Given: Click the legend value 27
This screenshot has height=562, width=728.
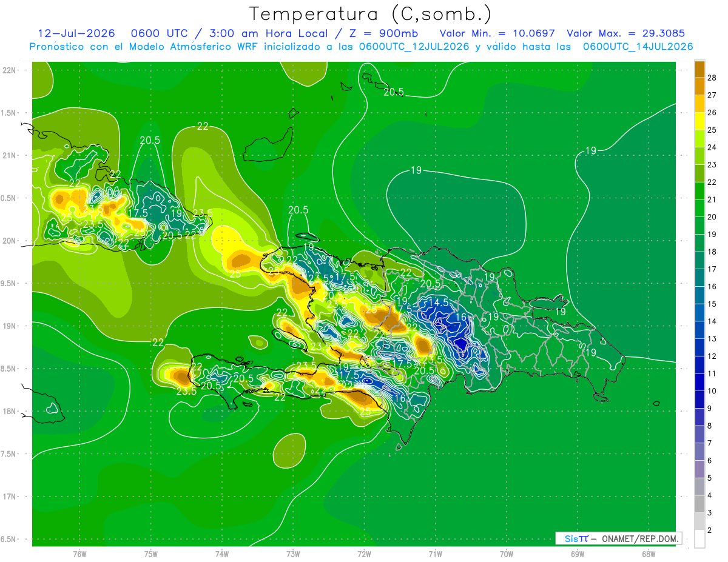Looking at the screenshot, I should pyautogui.click(x=712, y=95).
